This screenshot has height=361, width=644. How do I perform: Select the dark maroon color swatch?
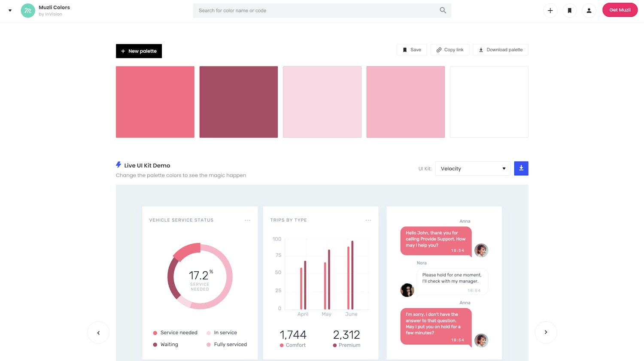(x=238, y=102)
